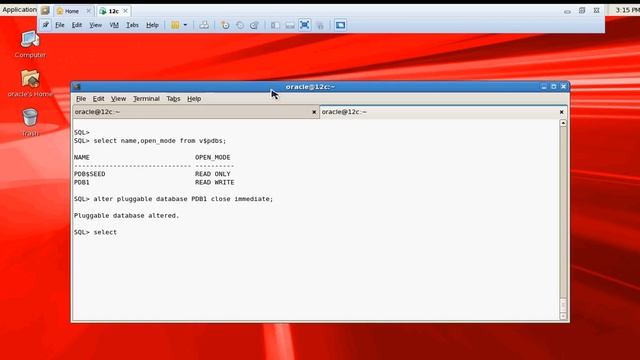Viewport: 640px width, 360px height.
Task: Open the snapshot manager icon
Action: [254, 25]
